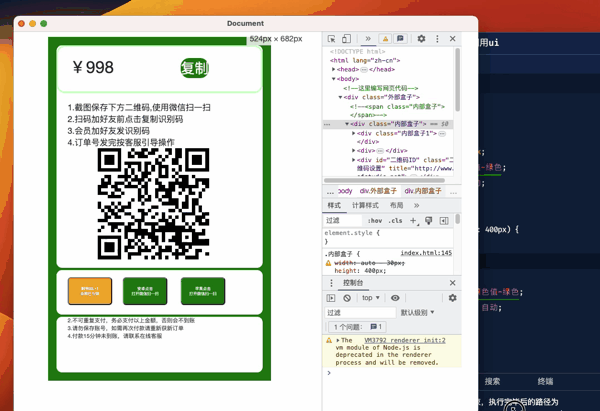Image resolution: width=600 pixels, height=411 pixels.
Task: Toggle rendering emulation paintbrush icon
Action: click(429, 220)
